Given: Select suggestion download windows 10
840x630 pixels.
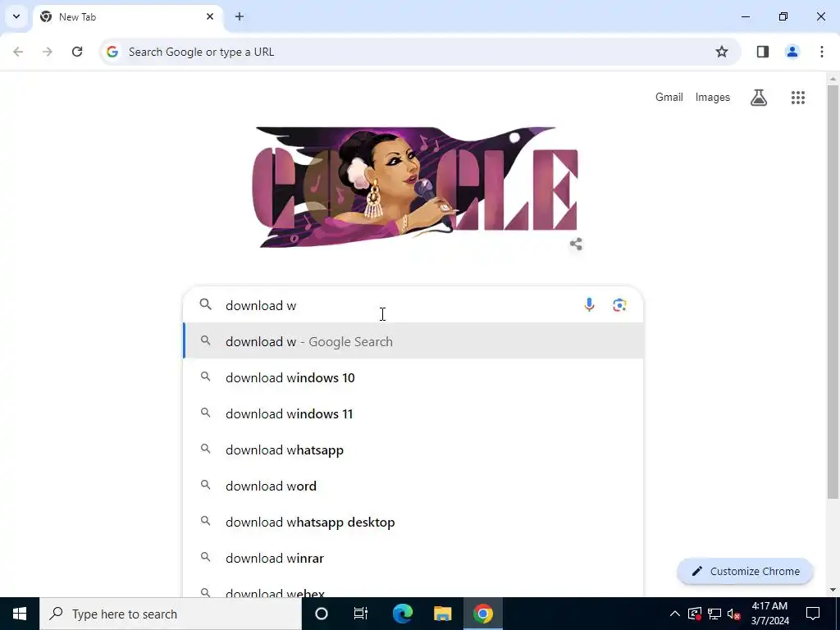Looking at the screenshot, I should (413, 377).
